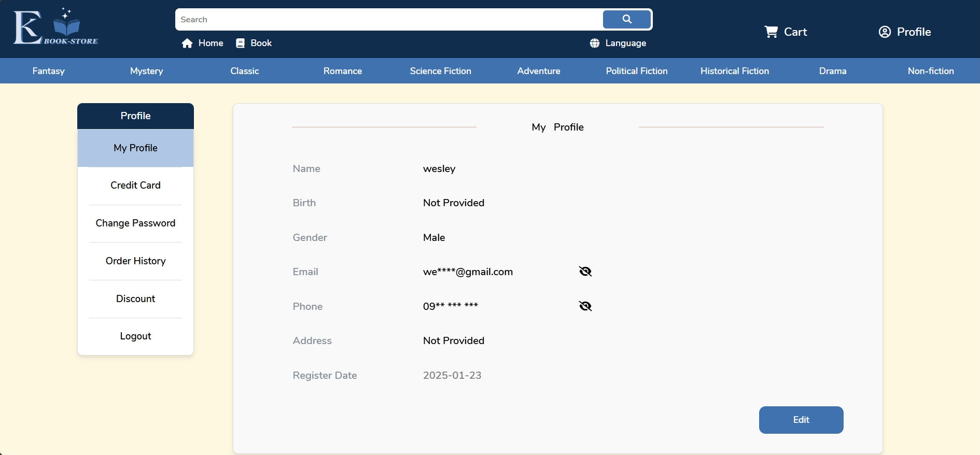Browse the Science Fiction category

point(440,71)
